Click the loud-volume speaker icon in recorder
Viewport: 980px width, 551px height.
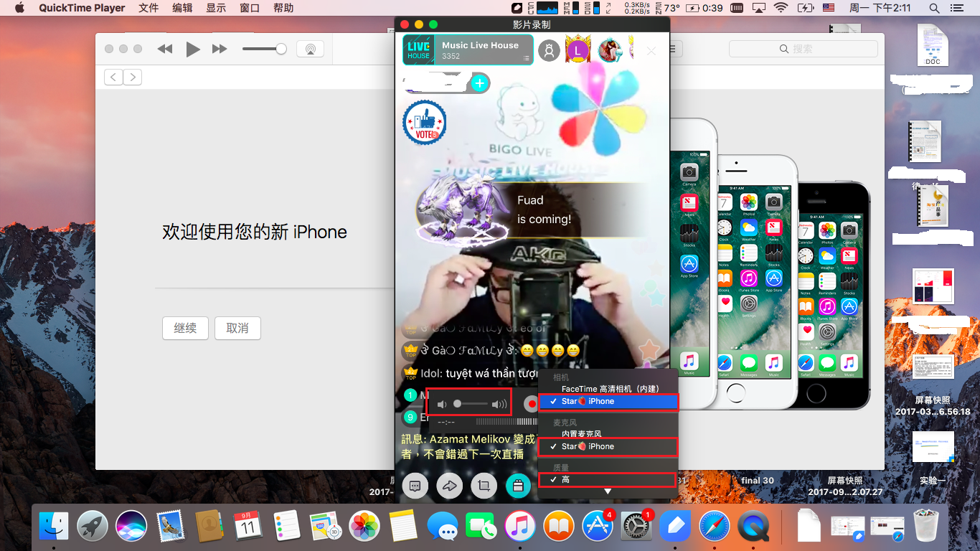[x=499, y=405]
